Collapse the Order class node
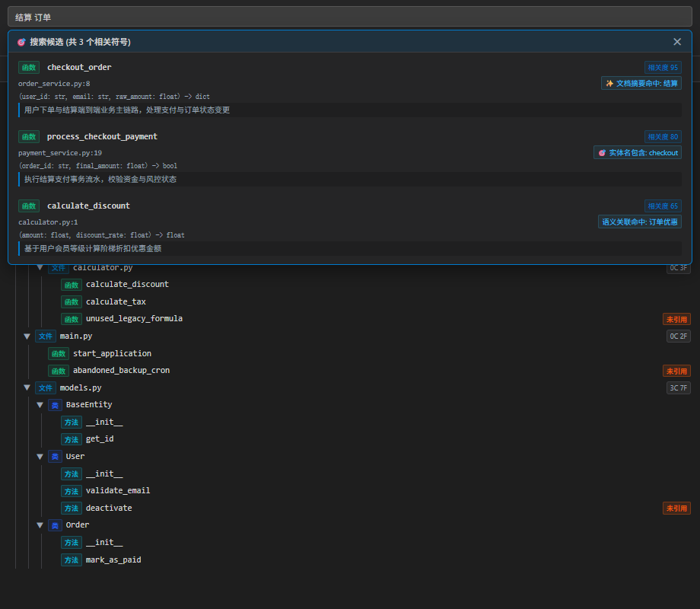 click(40, 525)
